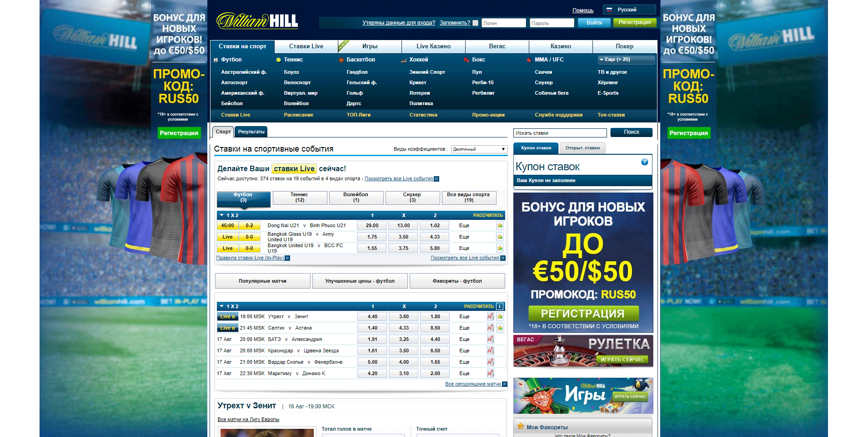Click the football icon beside Футбол
868x437 pixels.
[216, 60]
